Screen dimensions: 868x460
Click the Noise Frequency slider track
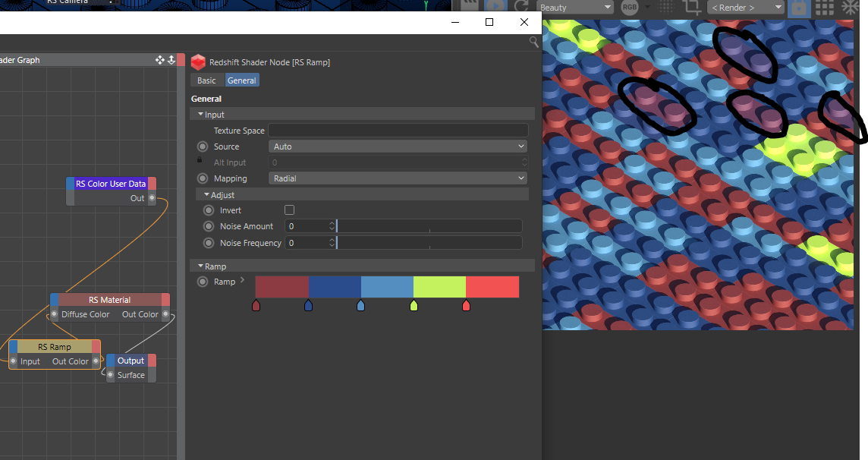(429, 243)
